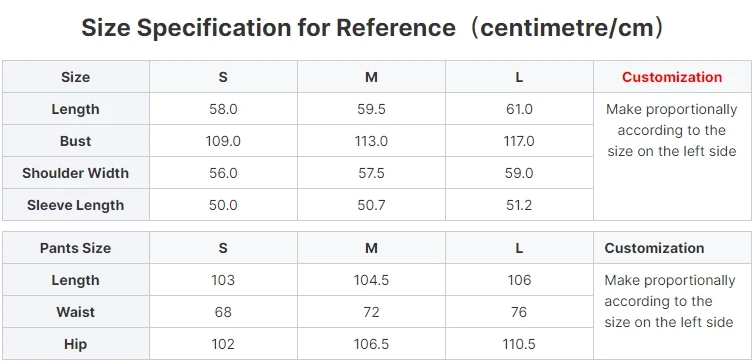
Task: Select the top table M size header
Action: (371, 77)
